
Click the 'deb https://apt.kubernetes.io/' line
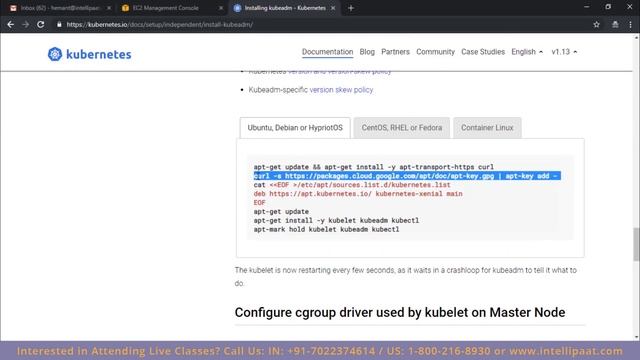[358, 194]
